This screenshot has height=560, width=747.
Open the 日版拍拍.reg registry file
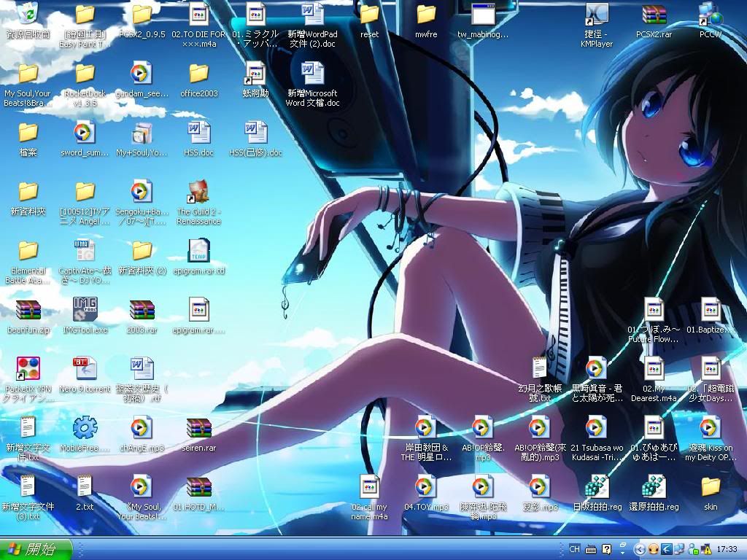(597, 486)
